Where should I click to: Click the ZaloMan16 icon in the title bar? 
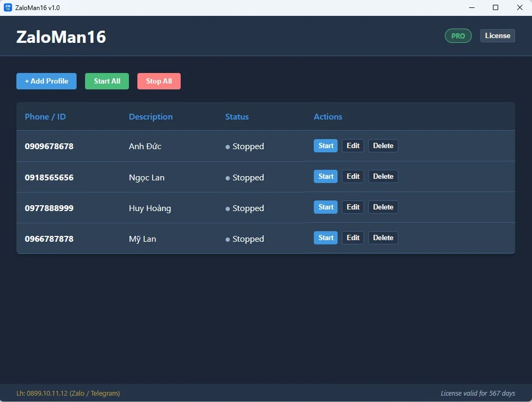click(x=7, y=7)
